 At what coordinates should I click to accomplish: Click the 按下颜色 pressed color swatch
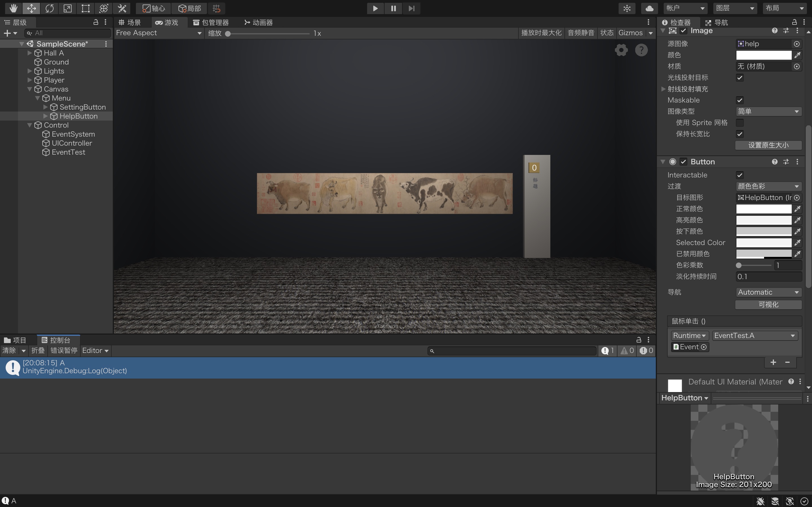pyautogui.click(x=763, y=231)
